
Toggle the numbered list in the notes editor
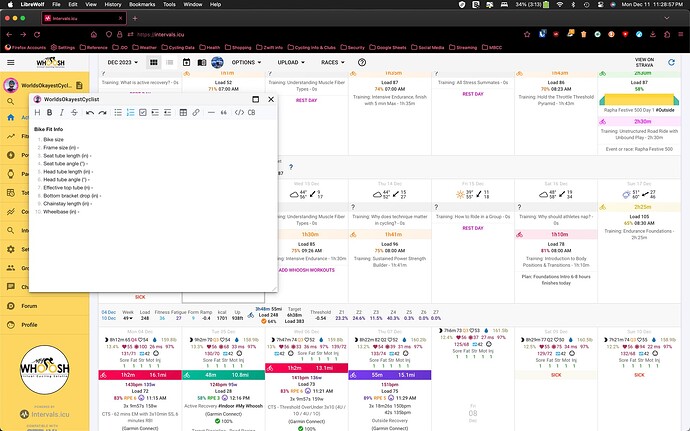tap(130, 113)
